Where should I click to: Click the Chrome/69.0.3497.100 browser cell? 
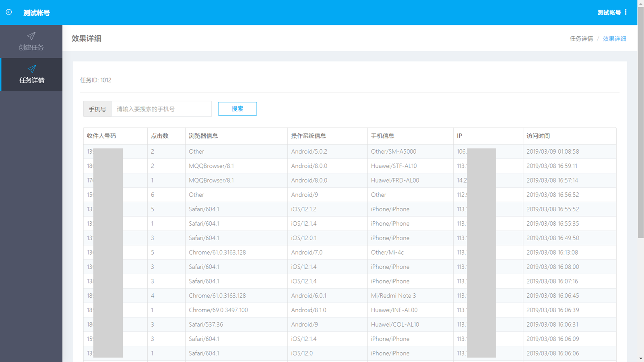point(218,310)
